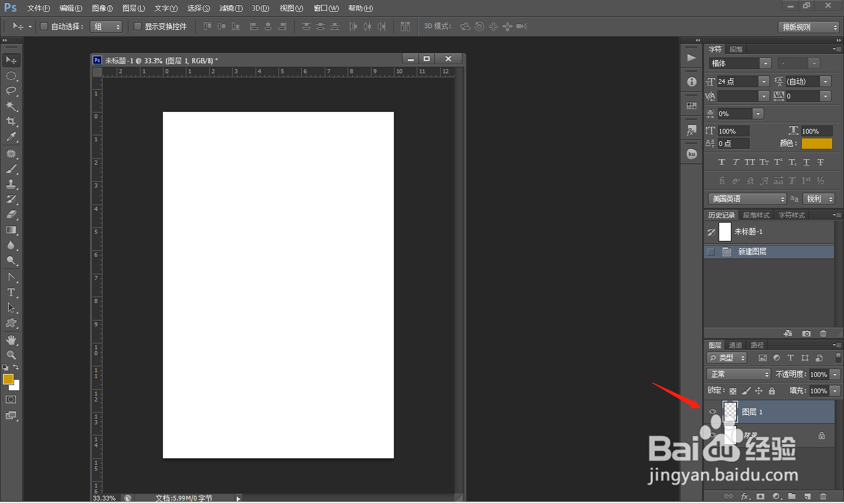Open the layer filter type dropdown
This screenshot has height=504, width=844.
(727, 358)
